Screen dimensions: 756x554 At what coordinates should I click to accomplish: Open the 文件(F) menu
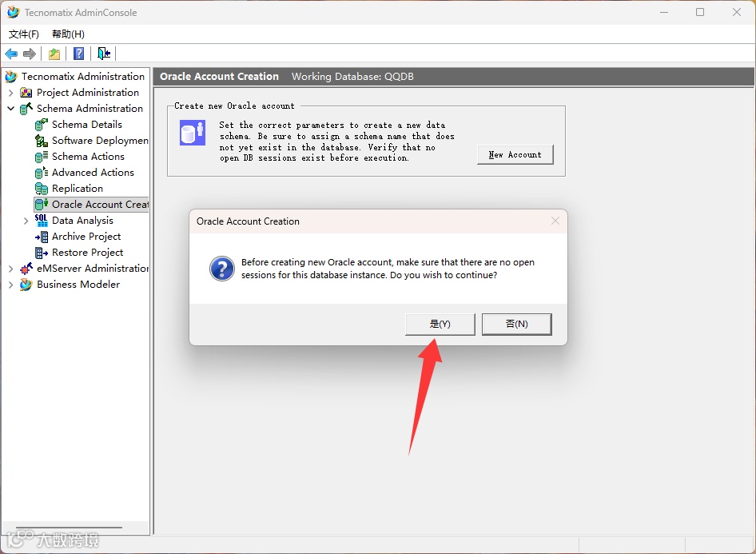[x=24, y=34]
